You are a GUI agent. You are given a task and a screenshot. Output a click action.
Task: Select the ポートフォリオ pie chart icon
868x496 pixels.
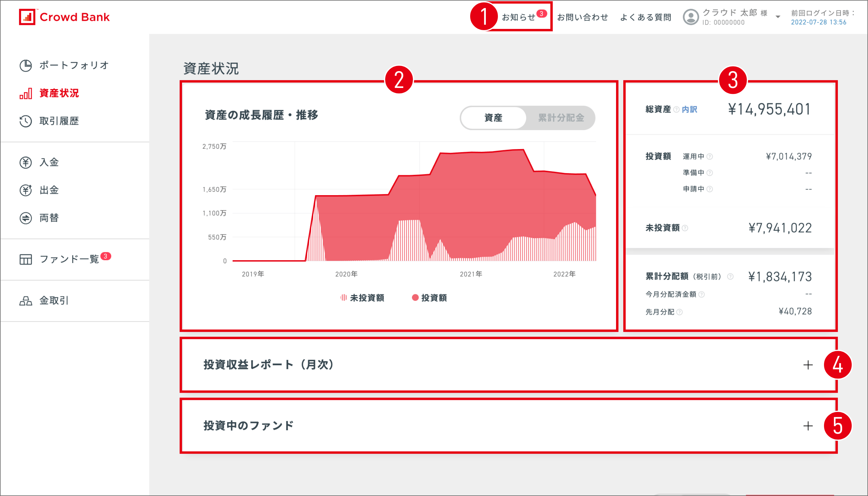pyautogui.click(x=26, y=65)
